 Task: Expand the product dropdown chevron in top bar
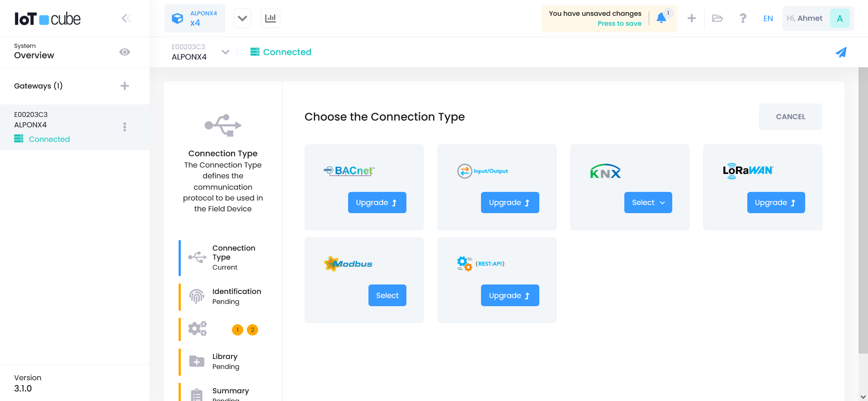point(242,19)
